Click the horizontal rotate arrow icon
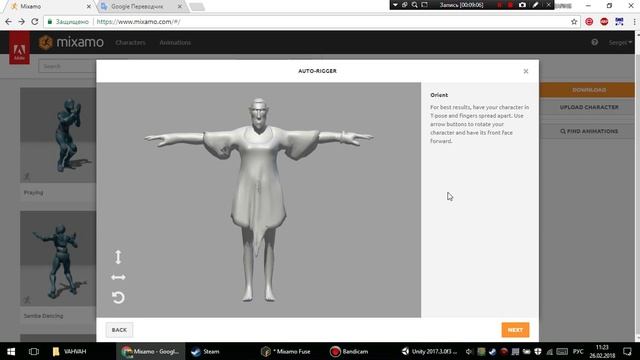This screenshot has width=640, height=360. (x=118, y=278)
